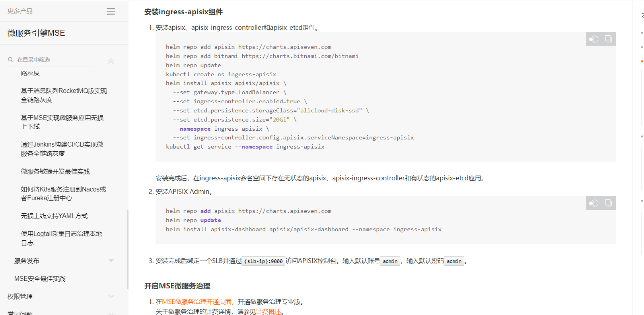The height and width of the screenshot is (315, 644).
Task: Open the 更多产品 menu
Action: pos(20,11)
